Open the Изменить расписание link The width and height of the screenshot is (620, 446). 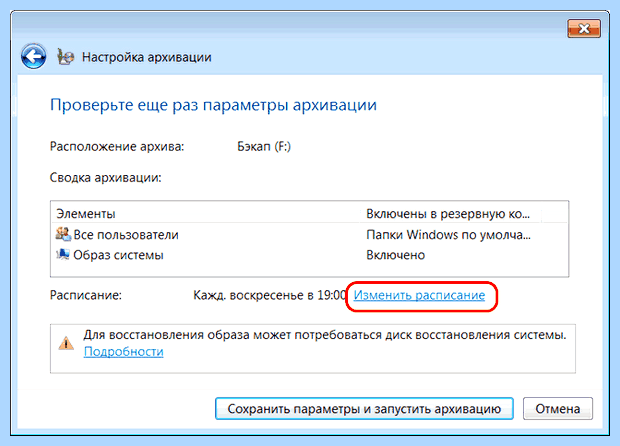[419, 295]
